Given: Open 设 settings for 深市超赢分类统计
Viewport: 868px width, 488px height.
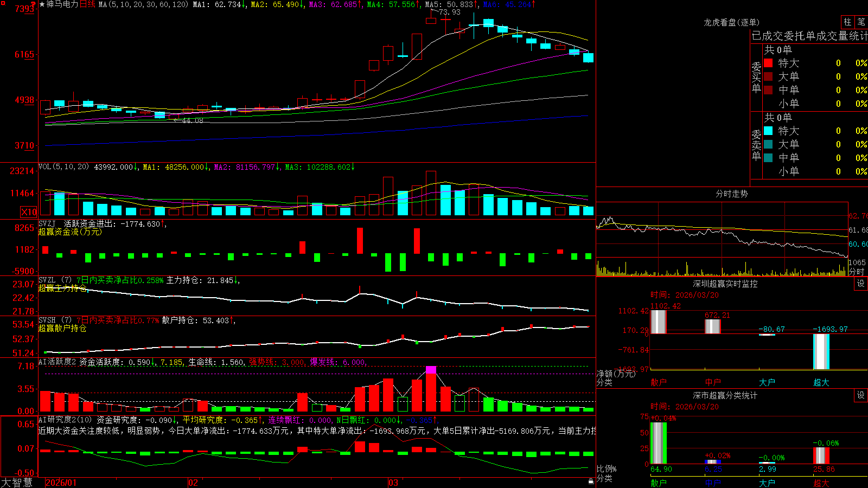Looking at the screenshot, I should 861,395.
